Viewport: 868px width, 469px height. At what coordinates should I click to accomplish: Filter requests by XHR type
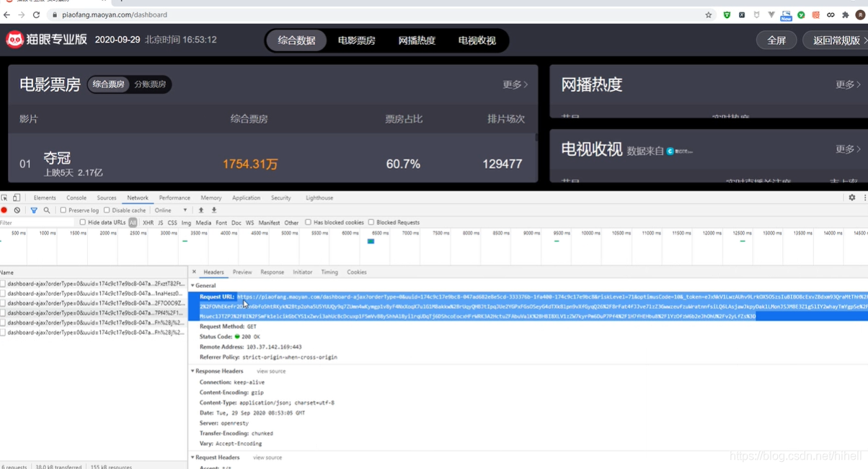[148, 222]
